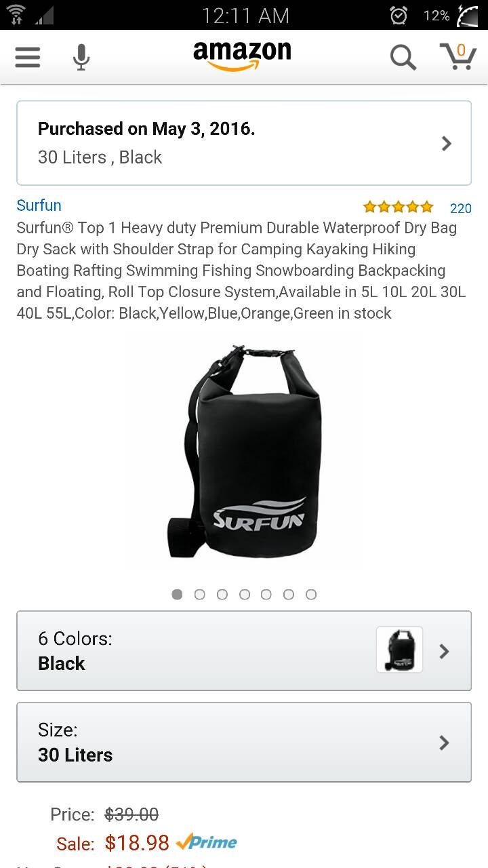The image size is (488, 868).
Task: Tap the dry bag product image
Action: [x=244, y=451]
